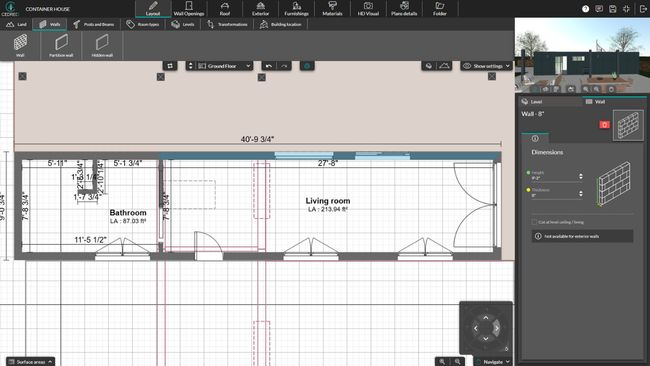
Task: Open Building location tools
Action: click(281, 24)
